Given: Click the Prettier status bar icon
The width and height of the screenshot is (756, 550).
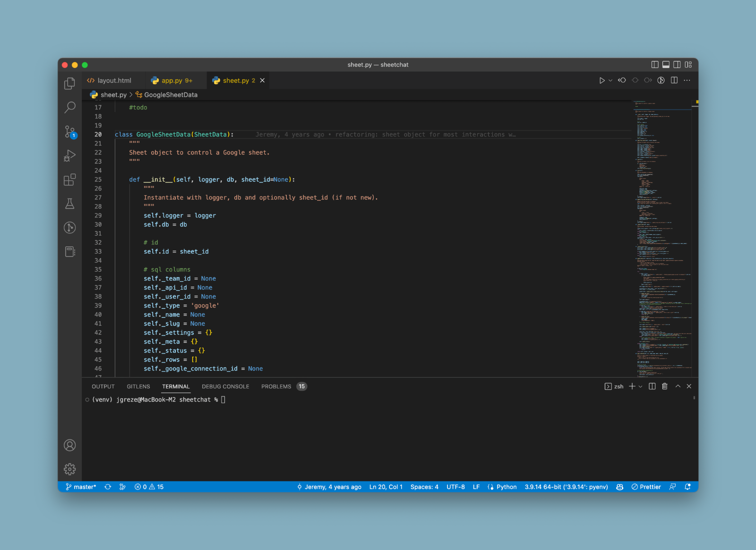Looking at the screenshot, I should [x=646, y=487].
